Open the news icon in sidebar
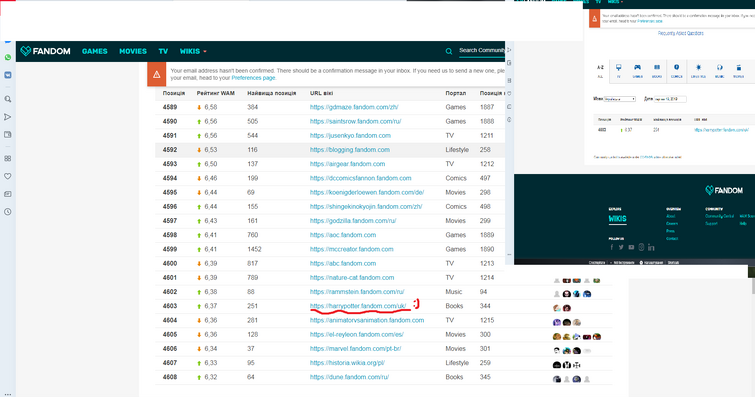The width and height of the screenshot is (755, 397). point(8,194)
